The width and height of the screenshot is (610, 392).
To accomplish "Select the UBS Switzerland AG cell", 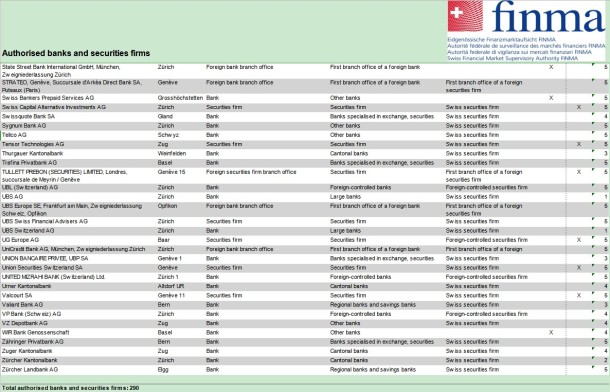I will (x=28, y=231).
